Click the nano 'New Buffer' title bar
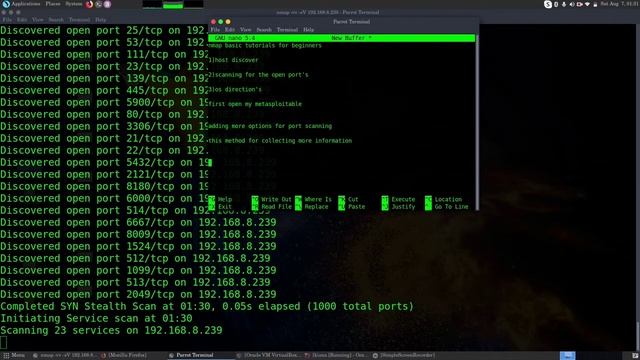 click(x=342, y=38)
